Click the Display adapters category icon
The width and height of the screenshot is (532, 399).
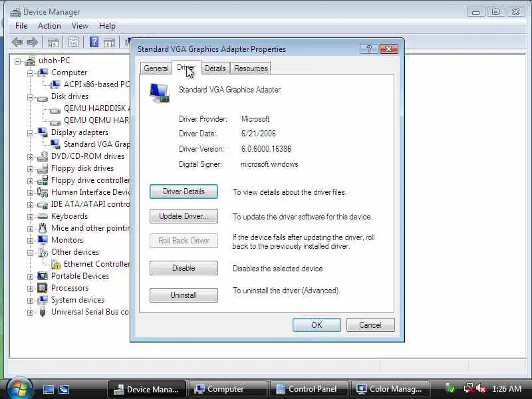[x=43, y=132]
